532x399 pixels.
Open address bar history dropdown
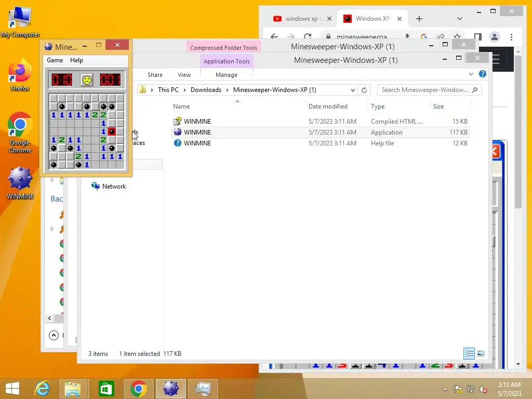(353, 90)
